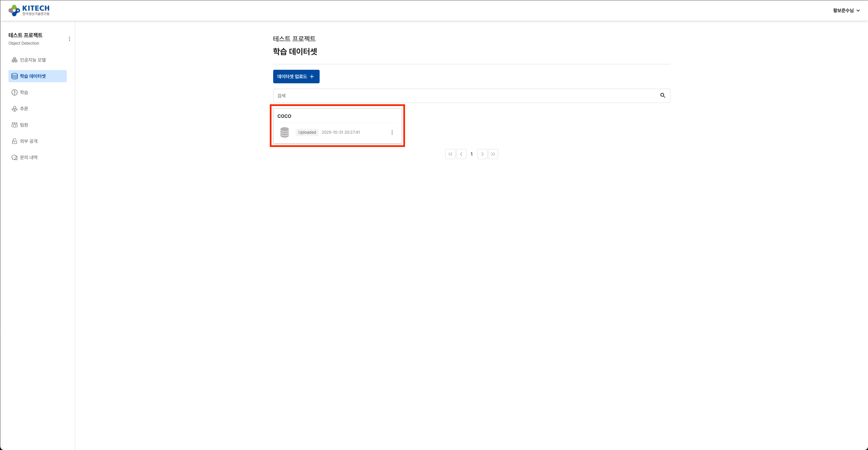868x450 pixels.
Task: Open the 인공지능 모델 sidebar item
Action: (x=33, y=60)
